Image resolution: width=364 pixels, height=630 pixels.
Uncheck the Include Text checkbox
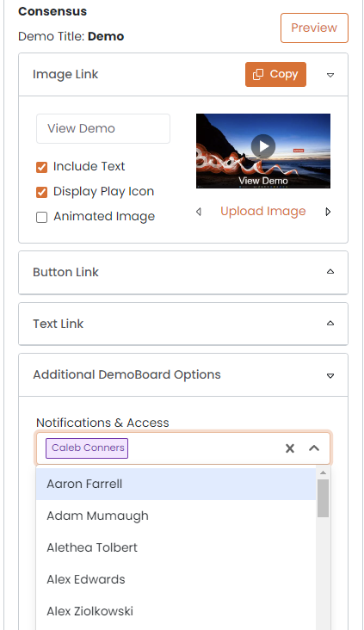tap(42, 167)
